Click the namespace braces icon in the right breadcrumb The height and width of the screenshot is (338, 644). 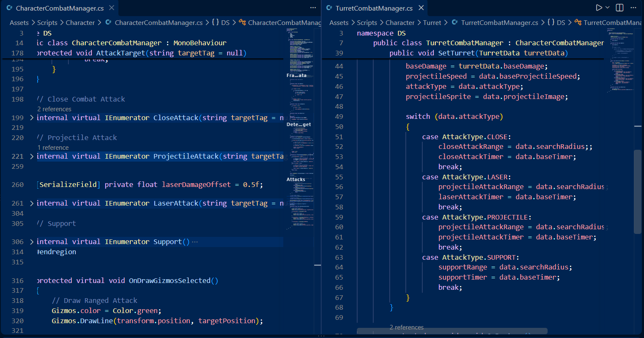[x=551, y=22]
